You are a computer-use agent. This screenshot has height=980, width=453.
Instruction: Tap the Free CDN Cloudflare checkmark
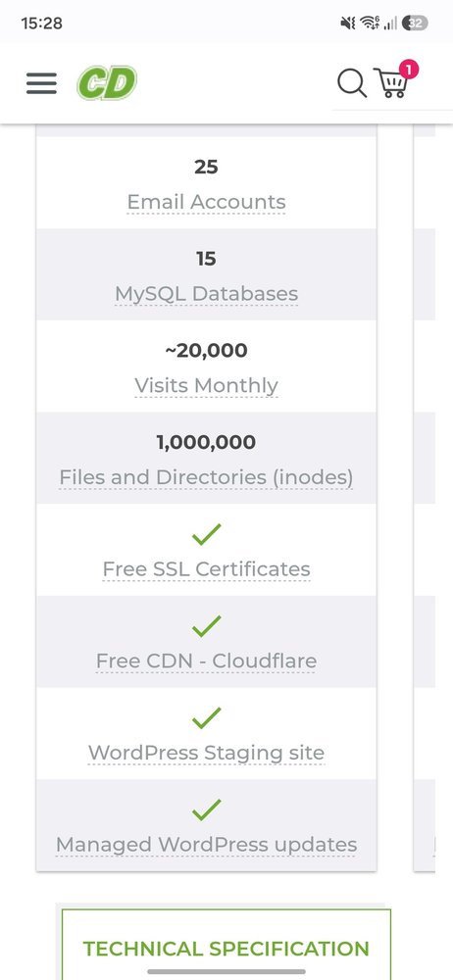click(x=207, y=626)
